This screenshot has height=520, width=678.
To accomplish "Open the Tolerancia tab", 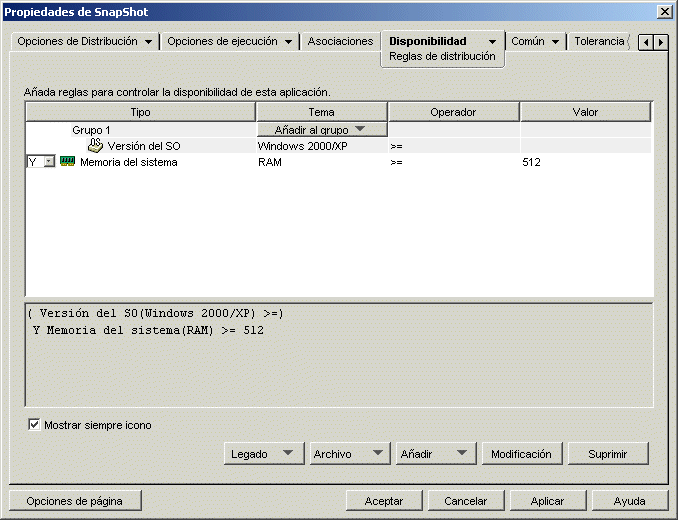I will pos(599,41).
